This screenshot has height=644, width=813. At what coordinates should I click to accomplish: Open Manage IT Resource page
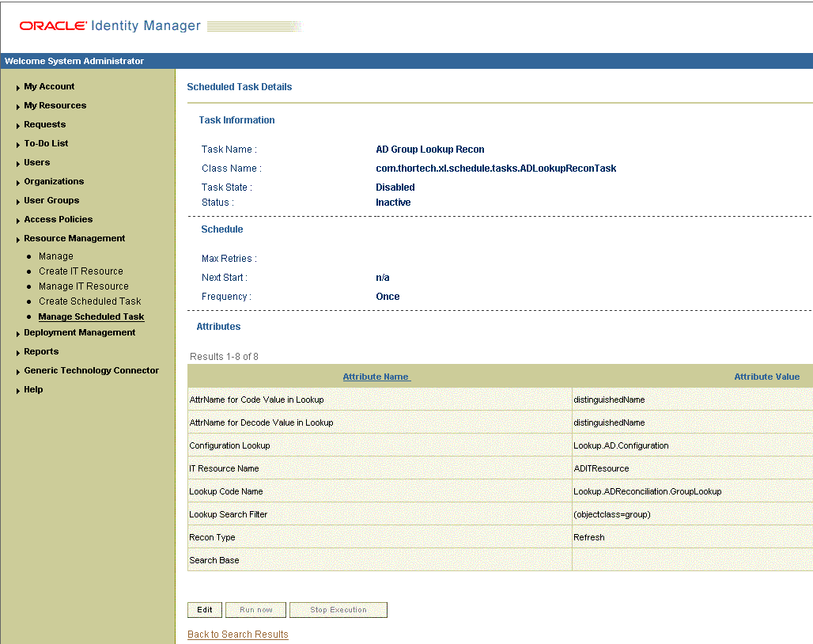click(84, 286)
